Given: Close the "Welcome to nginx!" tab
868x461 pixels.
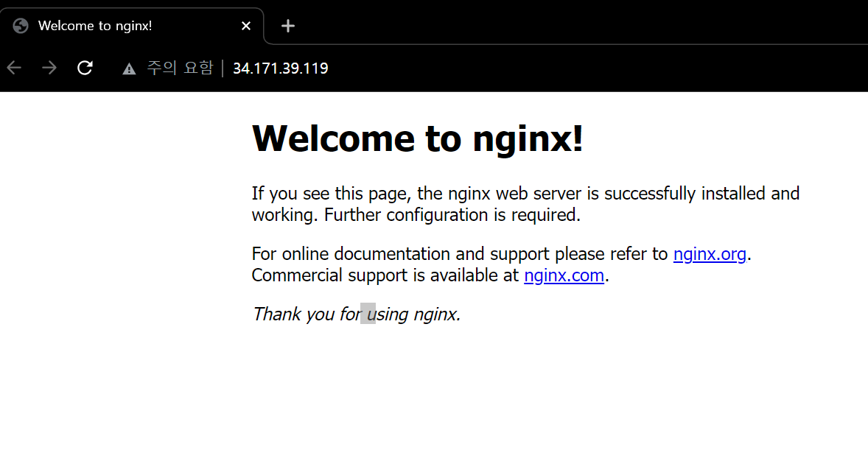Looking at the screenshot, I should 246,26.
